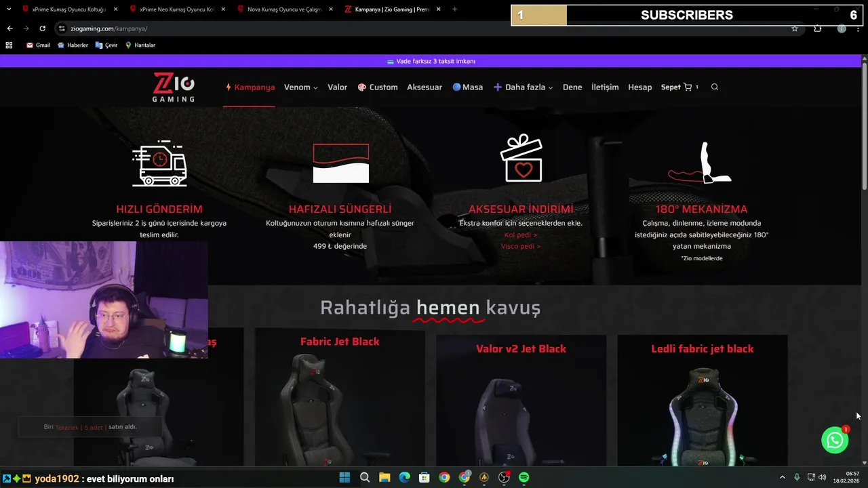
Task: Open the Hesap account page
Action: click(x=640, y=87)
